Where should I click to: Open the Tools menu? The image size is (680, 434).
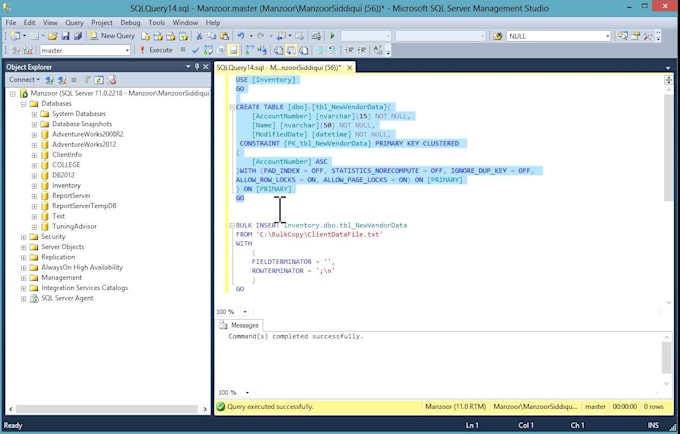click(157, 23)
